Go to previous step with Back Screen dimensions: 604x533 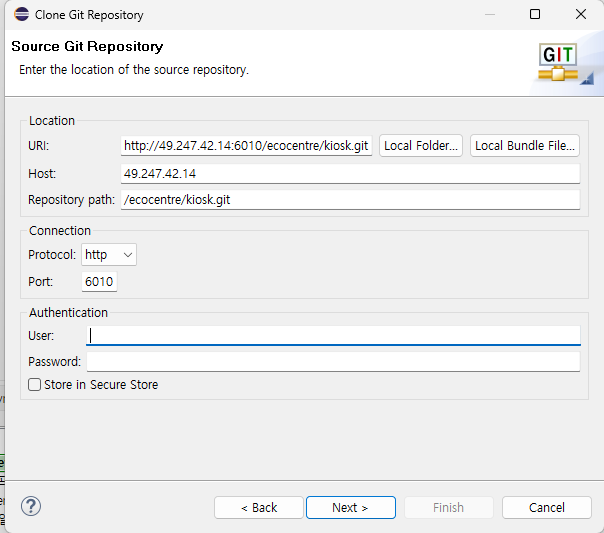(x=259, y=507)
